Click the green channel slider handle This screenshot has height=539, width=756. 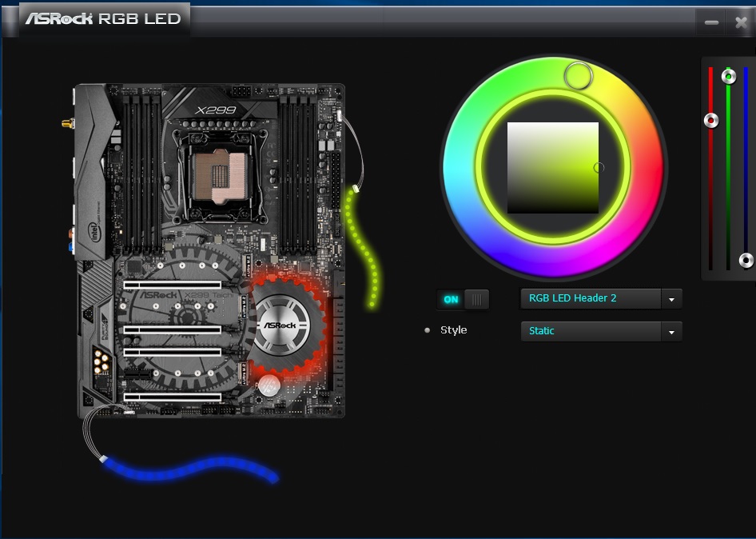pos(729,76)
